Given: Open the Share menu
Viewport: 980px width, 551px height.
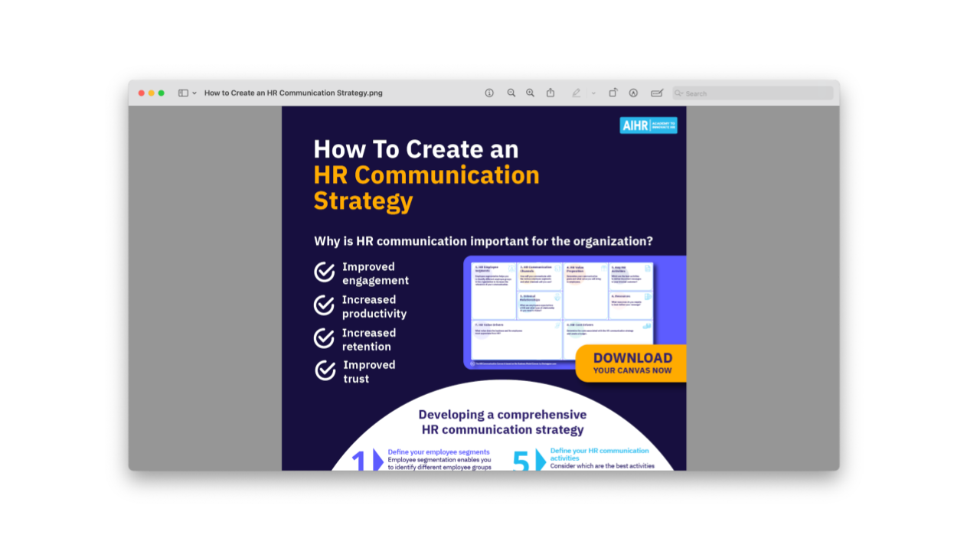Looking at the screenshot, I should click(550, 93).
